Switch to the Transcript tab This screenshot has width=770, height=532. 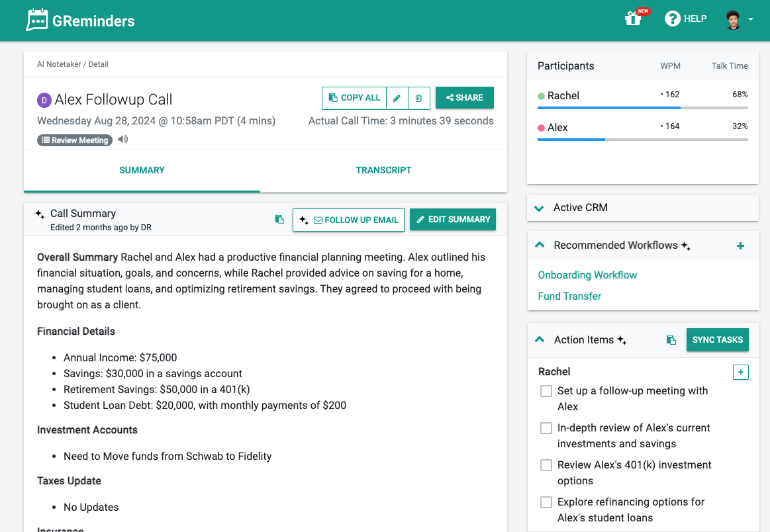click(x=383, y=170)
